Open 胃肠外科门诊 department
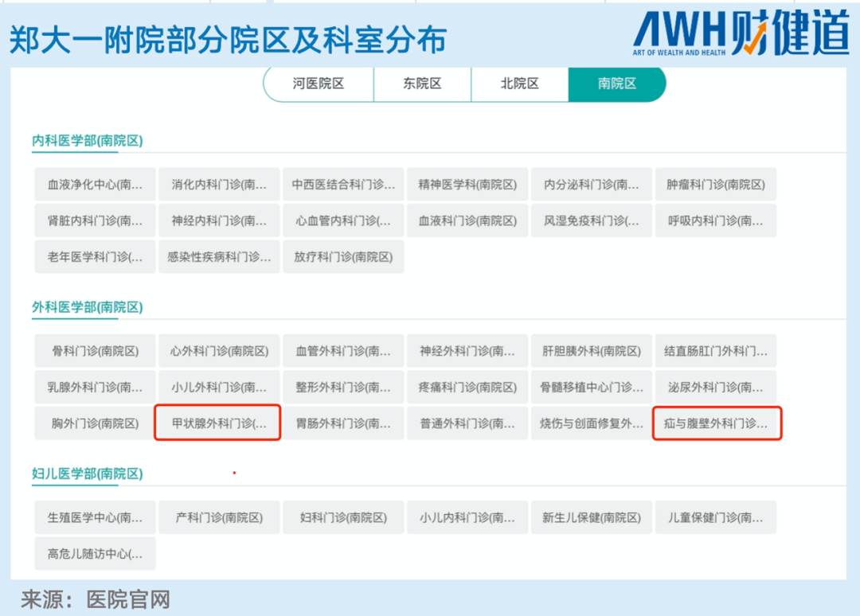 pyautogui.click(x=343, y=423)
